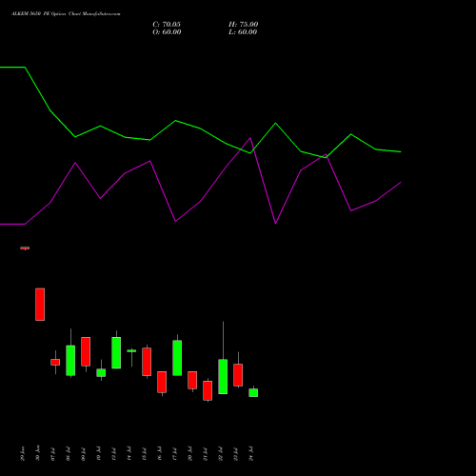Click the 24 Jul date label

point(251,454)
